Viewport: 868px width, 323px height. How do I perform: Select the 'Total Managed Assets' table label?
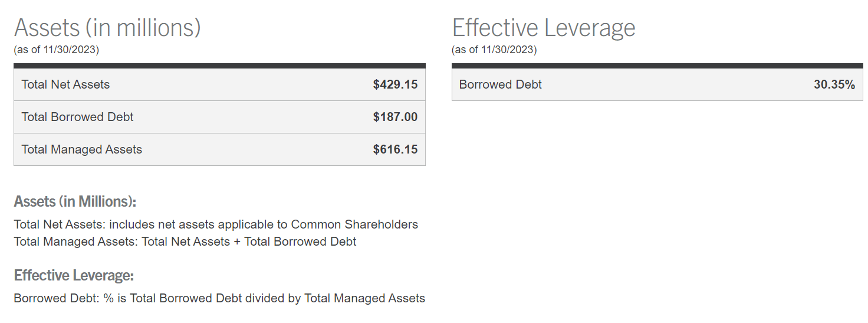(x=81, y=149)
